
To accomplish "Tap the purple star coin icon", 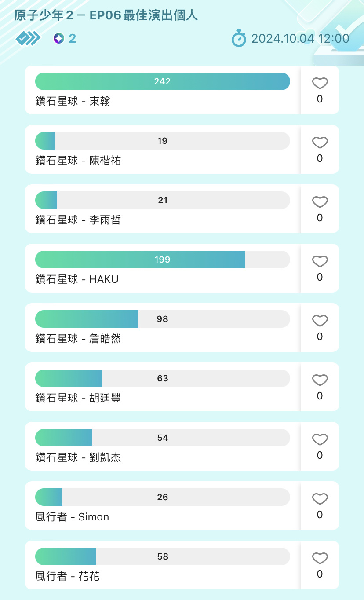I will tap(58, 38).
